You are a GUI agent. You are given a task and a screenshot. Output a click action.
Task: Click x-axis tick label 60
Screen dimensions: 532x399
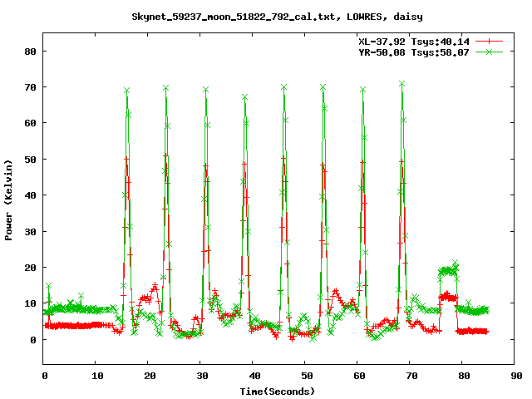pos(359,376)
